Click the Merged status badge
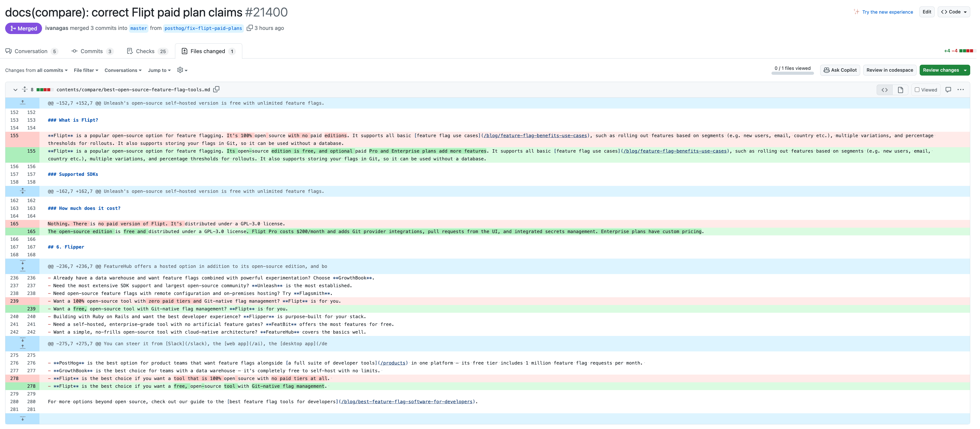Viewport: 980px width, 429px height. 24,28
